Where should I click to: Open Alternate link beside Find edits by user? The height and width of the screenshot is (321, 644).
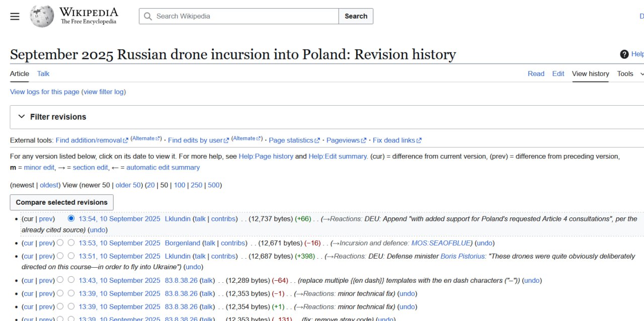point(247,138)
